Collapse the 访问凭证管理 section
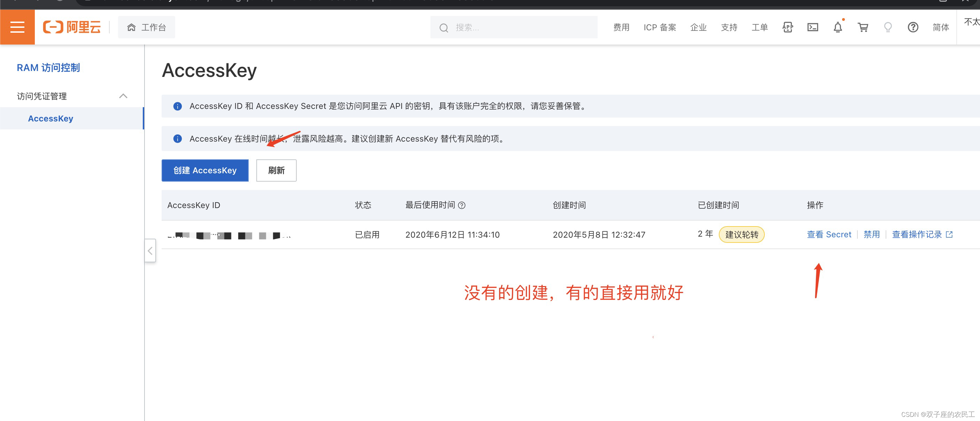 click(123, 96)
